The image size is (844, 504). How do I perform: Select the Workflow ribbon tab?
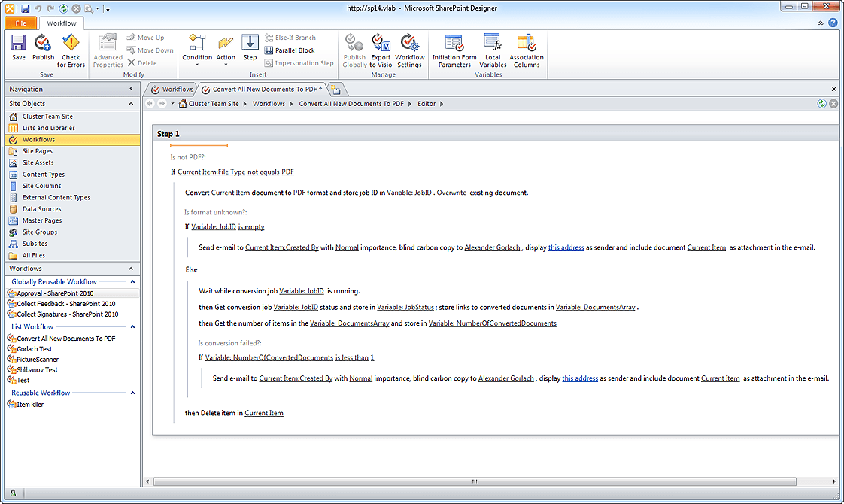point(62,23)
